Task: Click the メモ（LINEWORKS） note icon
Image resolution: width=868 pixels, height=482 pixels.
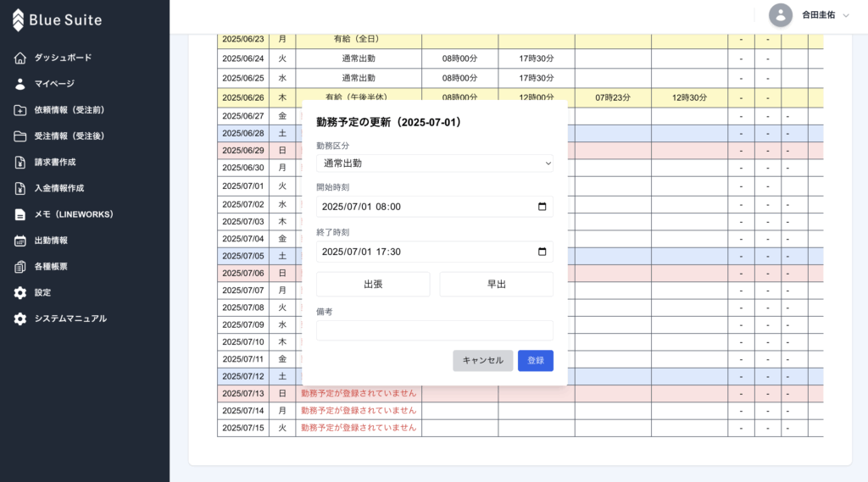Action: tap(20, 214)
